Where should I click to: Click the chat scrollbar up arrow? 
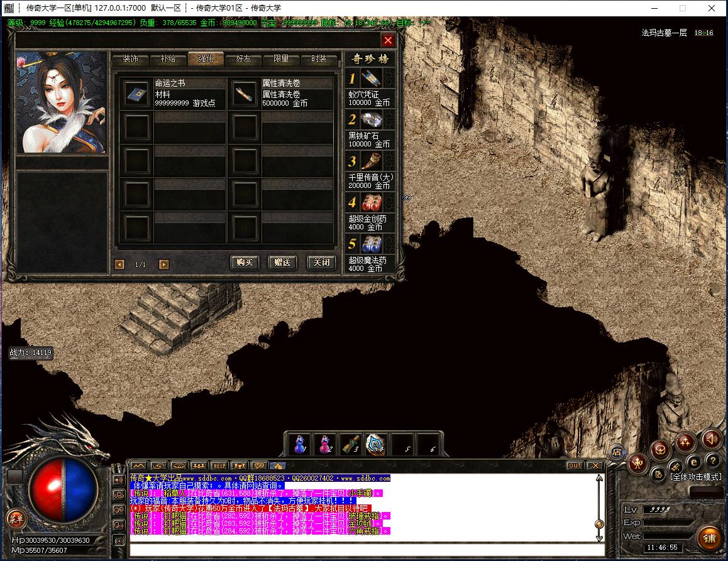pyautogui.click(x=599, y=479)
